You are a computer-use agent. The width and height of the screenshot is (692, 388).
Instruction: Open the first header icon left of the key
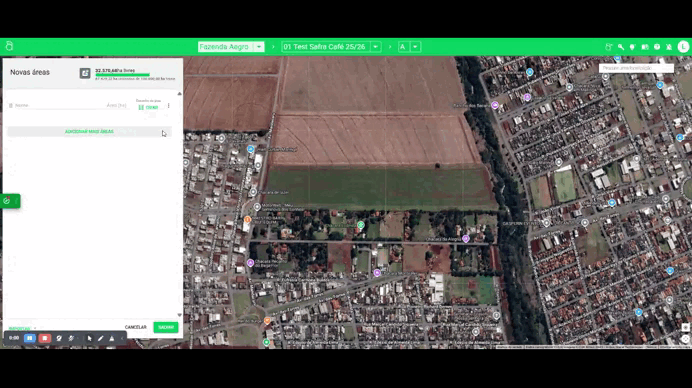pos(609,47)
